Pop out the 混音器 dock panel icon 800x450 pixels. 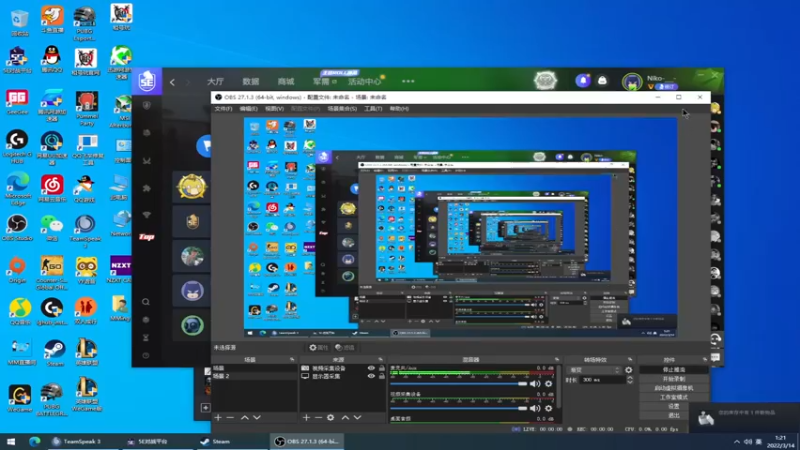click(x=557, y=360)
